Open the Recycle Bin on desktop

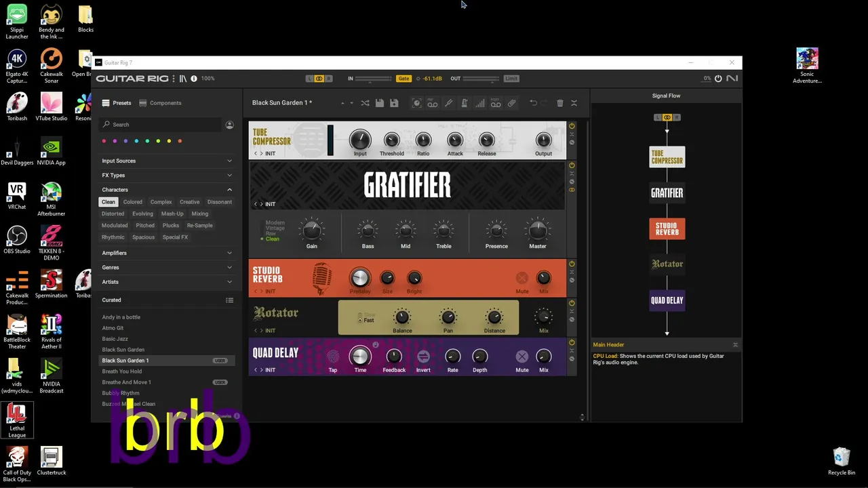pos(842,461)
